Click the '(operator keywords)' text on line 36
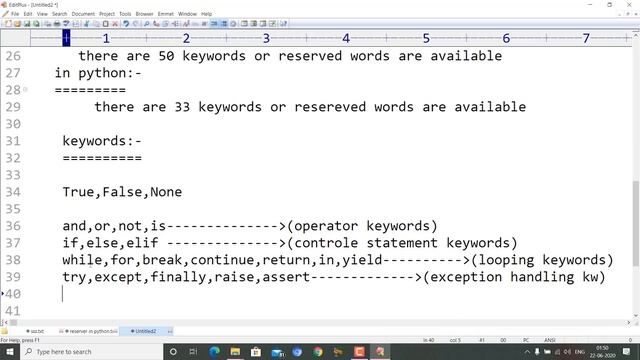The image size is (640, 360). (x=362, y=226)
